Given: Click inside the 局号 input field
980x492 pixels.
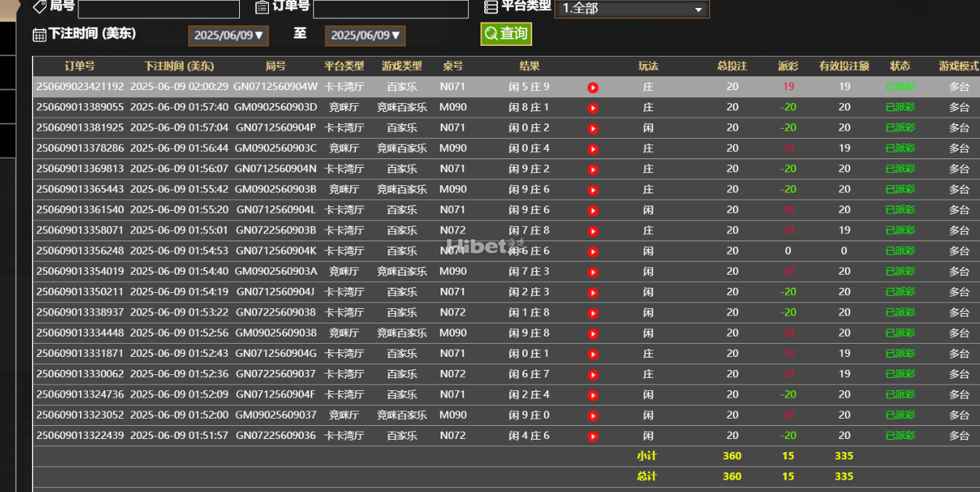Looking at the screenshot, I should coord(158,9).
